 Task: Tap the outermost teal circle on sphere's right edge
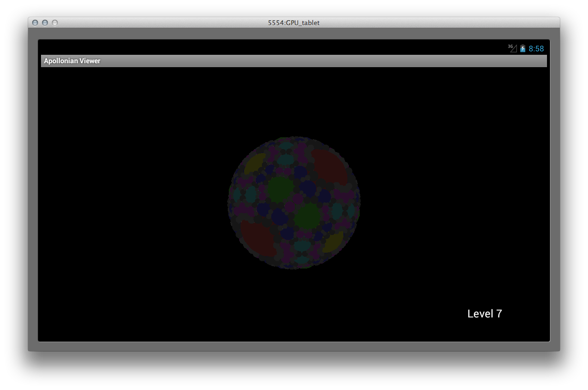pyautogui.click(x=351, y=211)
